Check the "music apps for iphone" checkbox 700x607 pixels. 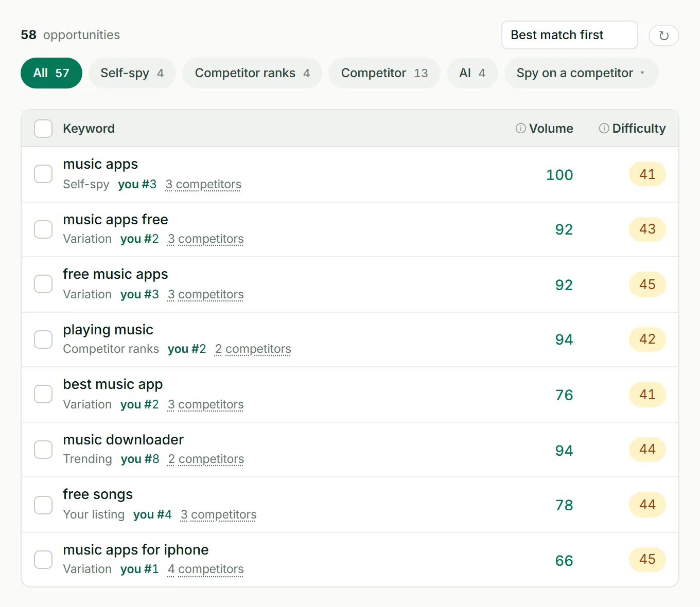click(x=43, y=560)
